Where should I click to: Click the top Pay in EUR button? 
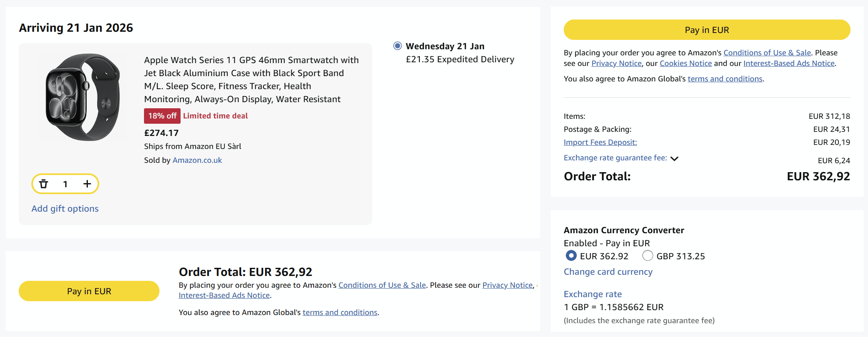click(x=707, y=30)
